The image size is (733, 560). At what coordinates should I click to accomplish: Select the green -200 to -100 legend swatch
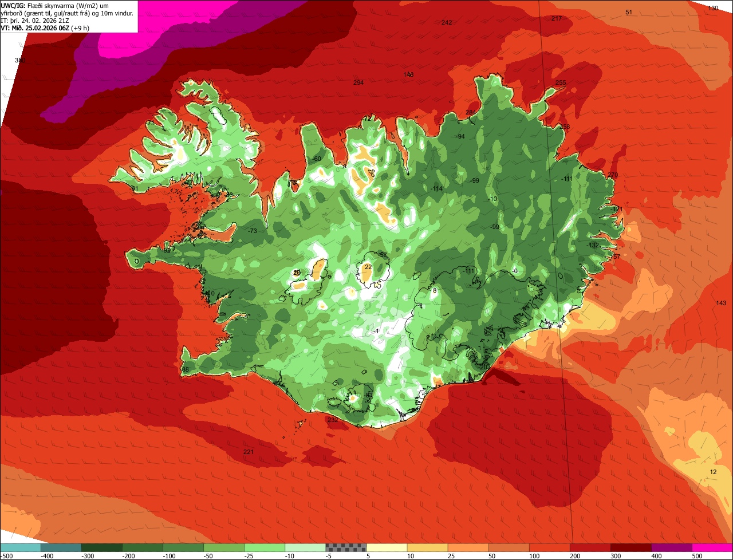pyautogui.click(x=142, y=547)
